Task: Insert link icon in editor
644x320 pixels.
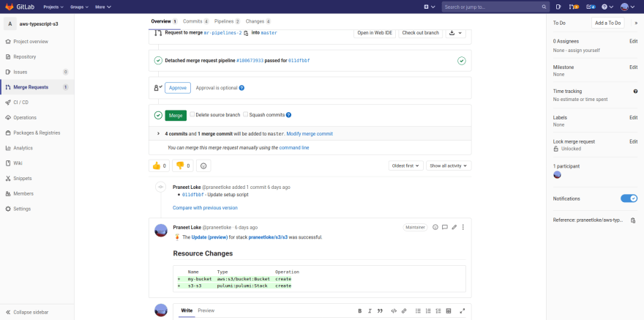Action: [404, 311]
